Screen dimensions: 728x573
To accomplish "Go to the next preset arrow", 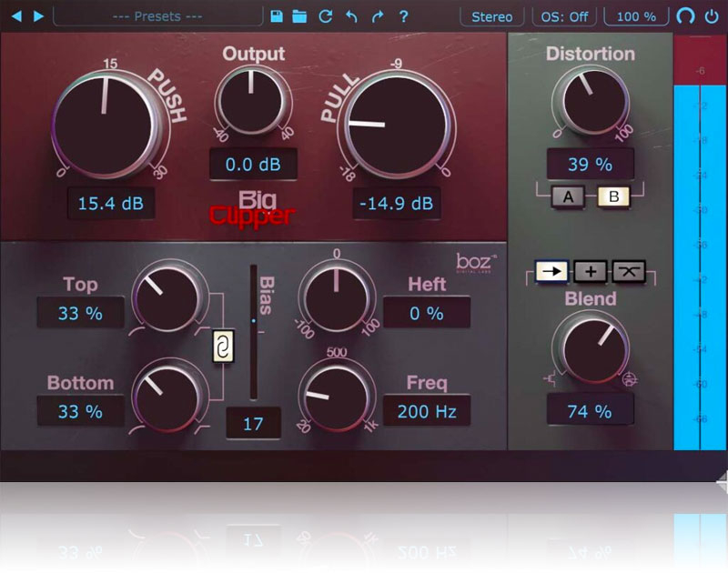I will coord(37,16).
